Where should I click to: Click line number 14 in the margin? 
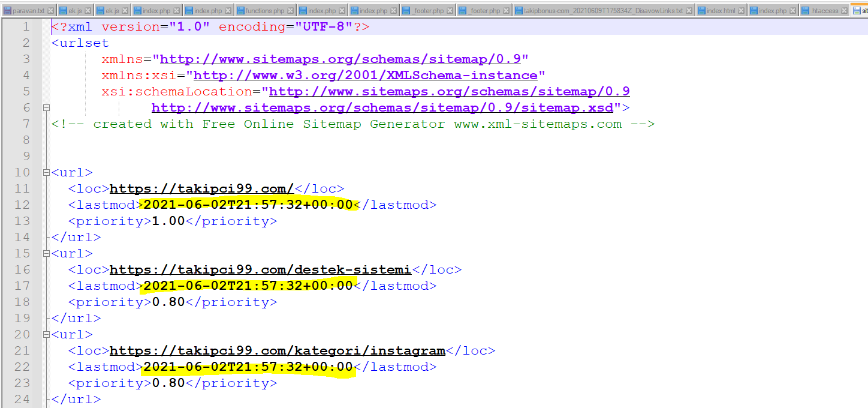(x=21, y=237)
